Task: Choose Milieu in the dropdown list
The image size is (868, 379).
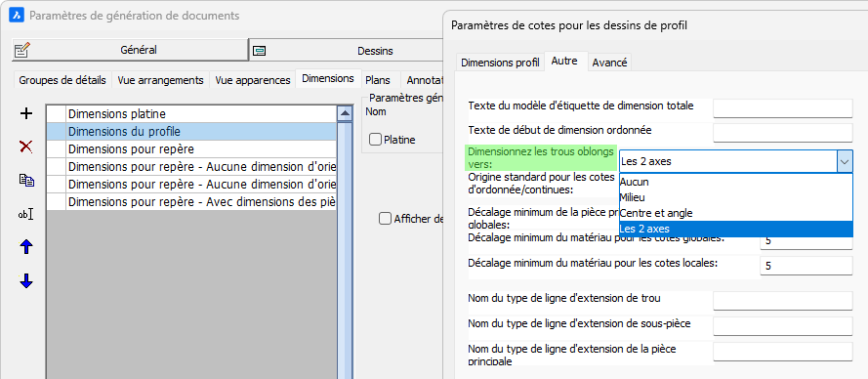Action: click(735, 197)
